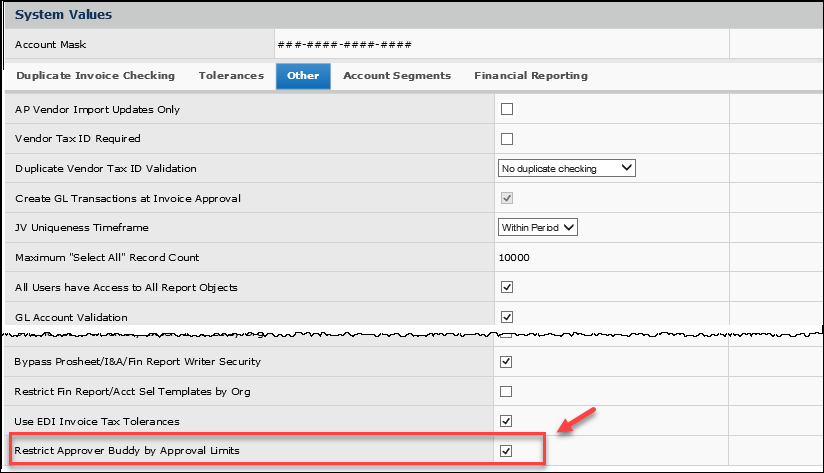Image resolution: width=824 pixels, height=473 pixels.
Task: Go to Account Segments tab
Action: click(x=397, y=76)
